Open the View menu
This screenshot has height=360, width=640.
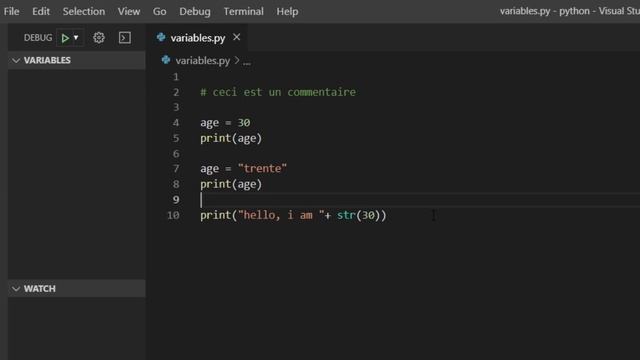click(129, 11)
